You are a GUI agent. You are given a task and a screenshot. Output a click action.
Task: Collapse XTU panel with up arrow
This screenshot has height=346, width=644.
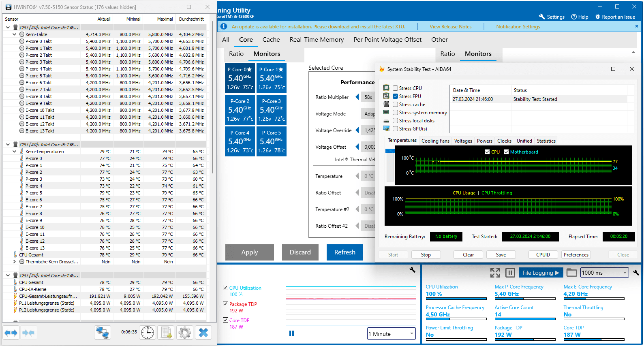[633, 52]
